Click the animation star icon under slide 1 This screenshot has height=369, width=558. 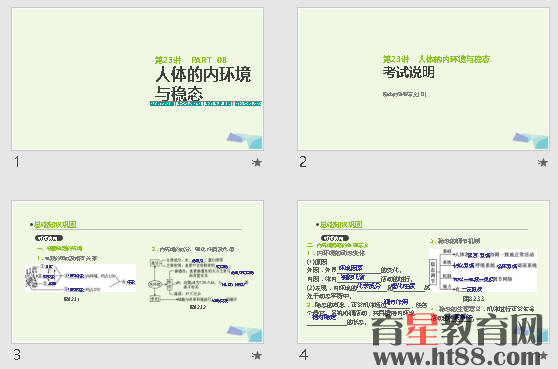pyautogui.click(x=257, y=163)
